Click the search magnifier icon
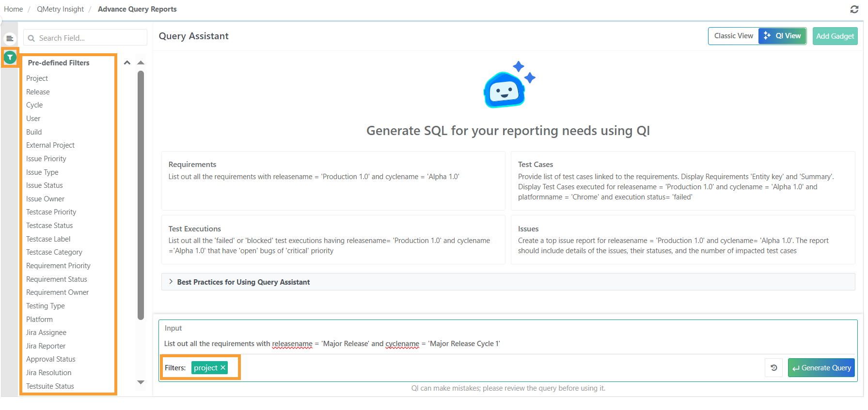Image resolution: width=868 pixels, height=410 pixels. pos(32,38)
